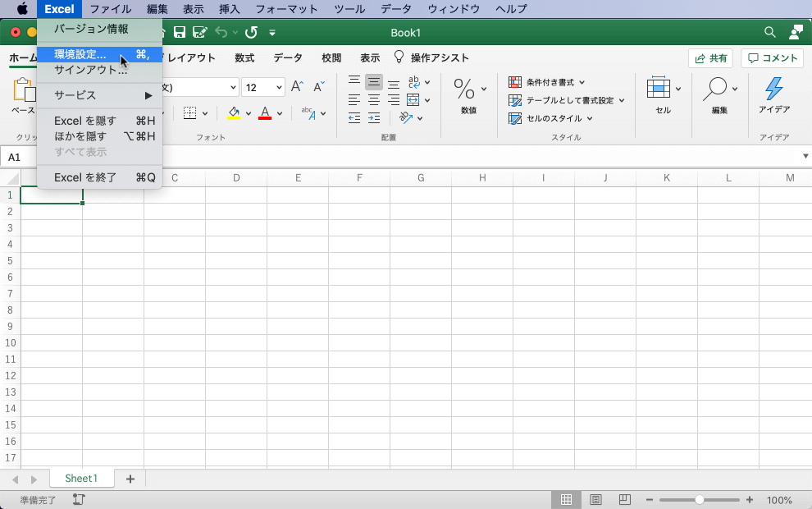The height and width of the screenshot is (509, 812).
Task: Expand the Fill Color dropdown arrow
Action: [x=248, y=113]
